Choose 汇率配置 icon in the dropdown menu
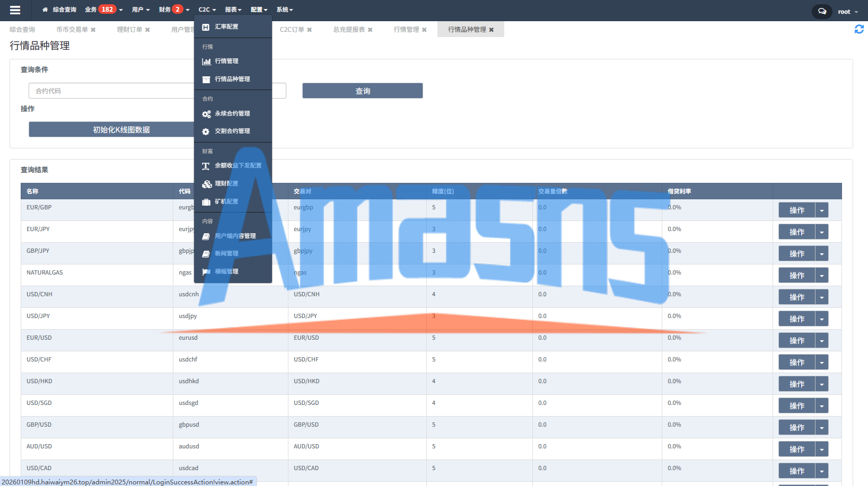This screenshot has height=486, width=868. click(x=206, y=26)
